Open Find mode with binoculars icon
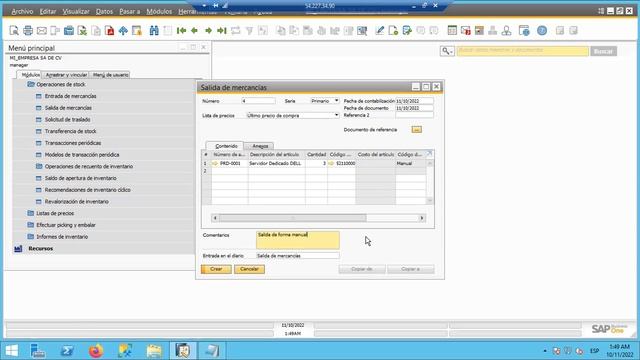The width and height of the screenshot is (640, 360). pos(154,31)
